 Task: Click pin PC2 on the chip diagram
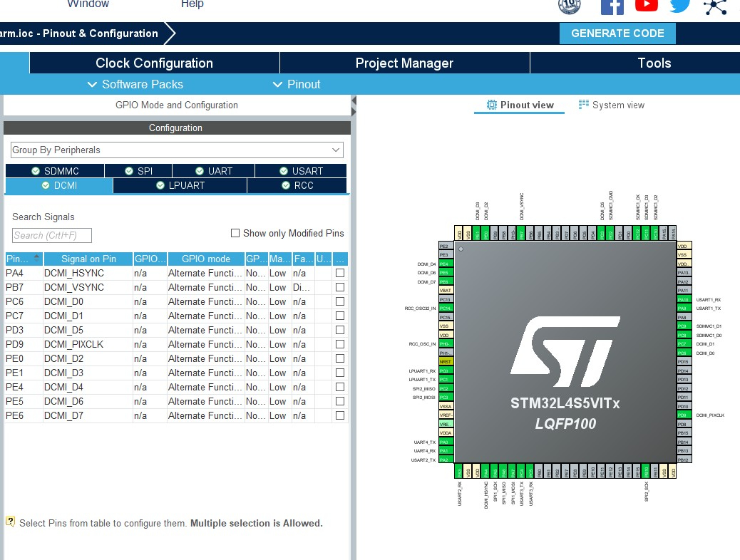coord(446,389)
